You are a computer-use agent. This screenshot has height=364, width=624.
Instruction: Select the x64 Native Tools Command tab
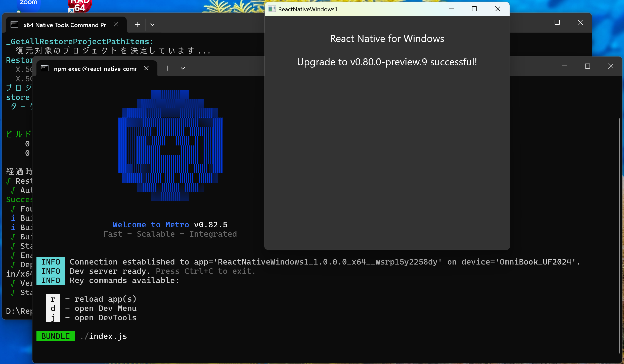[x=64, y=25]
